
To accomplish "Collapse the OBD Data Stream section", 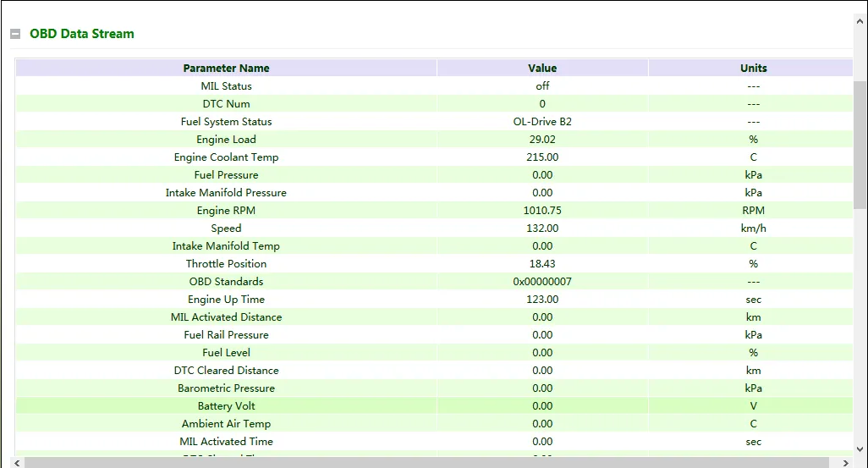I will click(15, 34).
